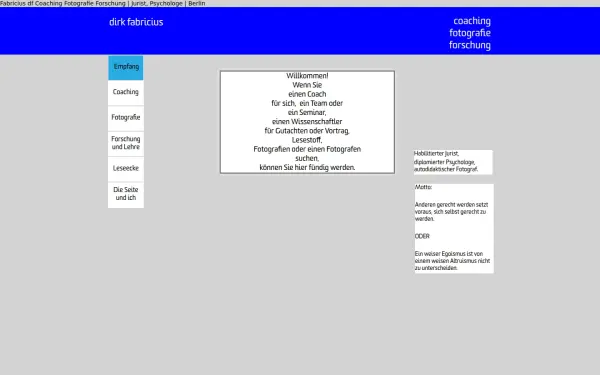This screenshot has height=375, width=600.
Task: Click 'können Sie hier fündig werden.' line
Action: pos(307,168)
